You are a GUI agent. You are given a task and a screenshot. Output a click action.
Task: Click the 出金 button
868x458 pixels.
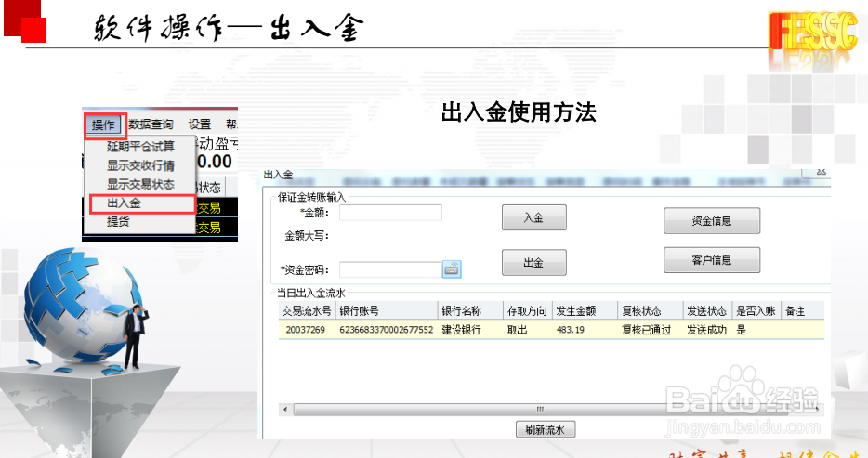tap(534, 262)
